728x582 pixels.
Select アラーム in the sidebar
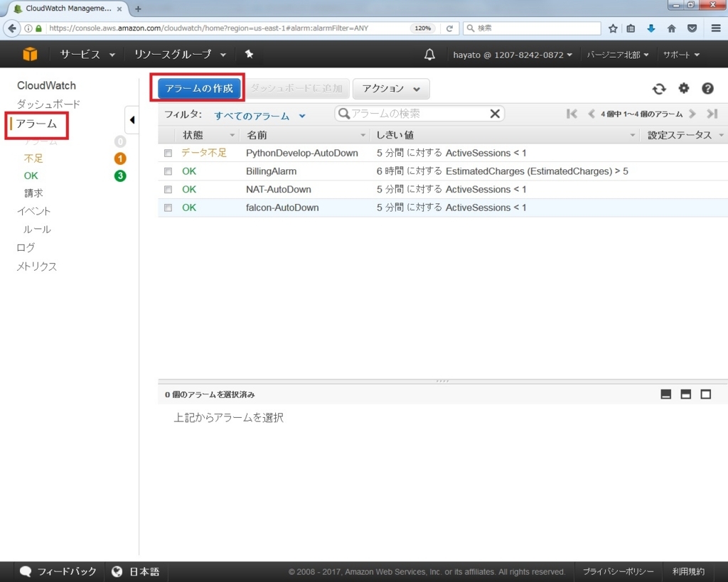point(36,124)
